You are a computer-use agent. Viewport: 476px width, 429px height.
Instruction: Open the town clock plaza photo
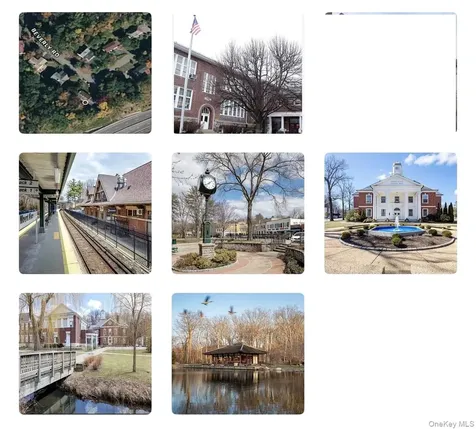[x=238, y=213]
